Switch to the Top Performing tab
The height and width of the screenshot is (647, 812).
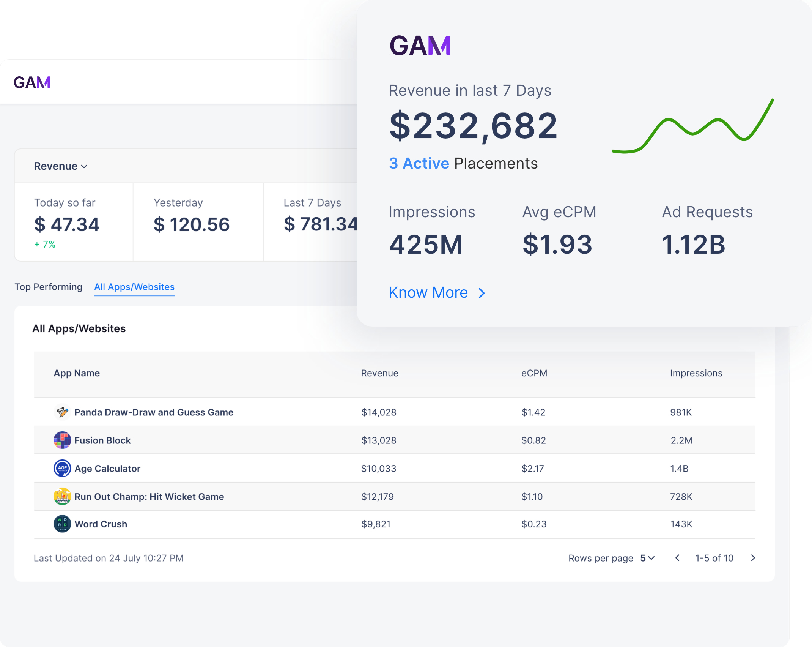(49, 287)
